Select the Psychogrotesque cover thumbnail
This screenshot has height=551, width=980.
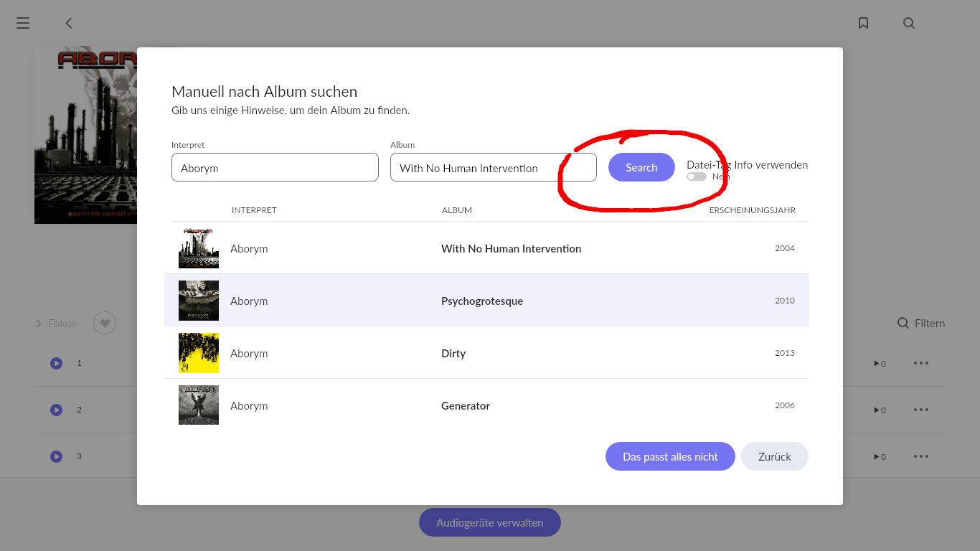pos(199,301)
